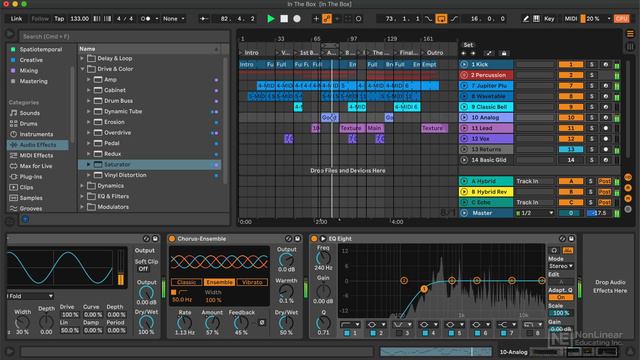This screenshot has width=640, height=360.
Task: Open the Fold curve type dropdown
Action: pyautogui.click(x=31, y=296)
